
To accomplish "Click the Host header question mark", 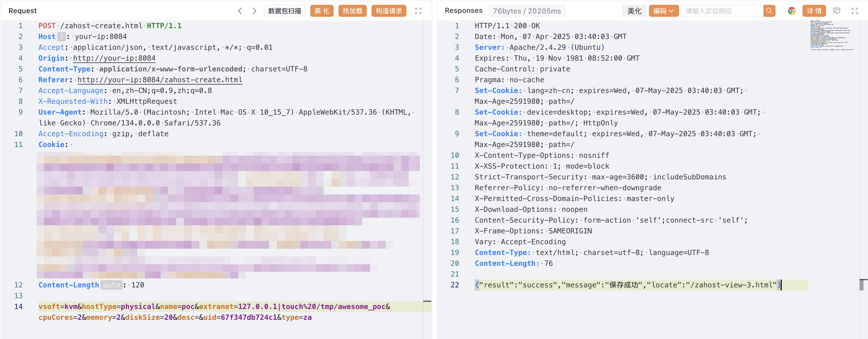I will (61, 36).
